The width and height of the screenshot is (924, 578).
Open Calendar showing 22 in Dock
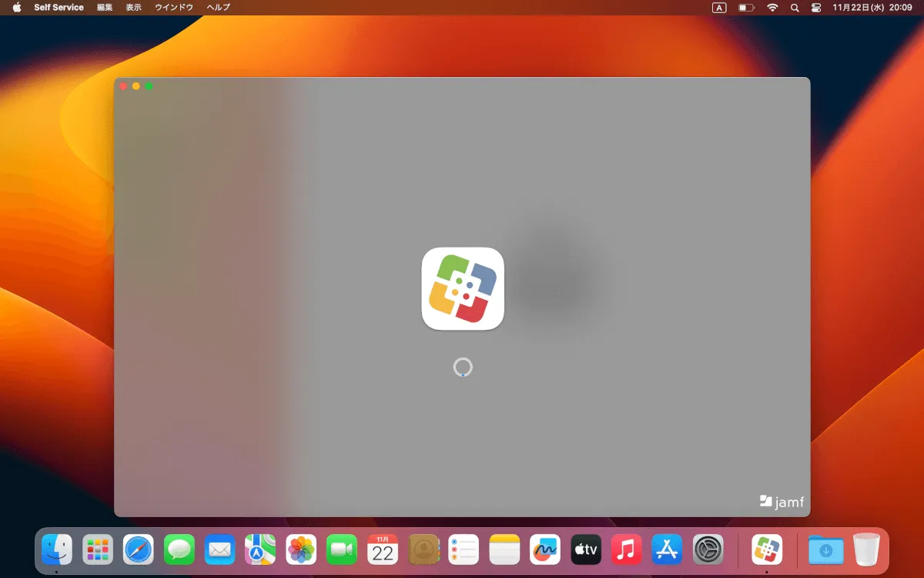383,549
